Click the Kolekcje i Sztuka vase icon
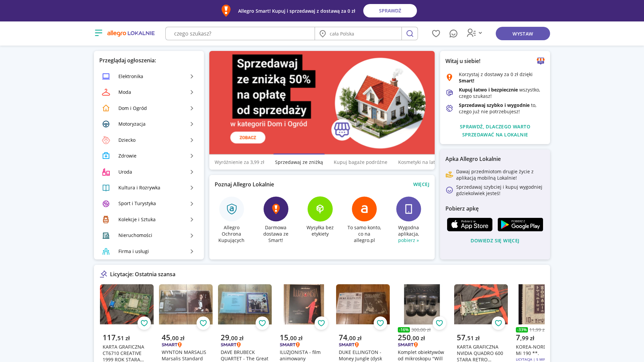This screenshot has width=644, height=362. click(106, 220)
